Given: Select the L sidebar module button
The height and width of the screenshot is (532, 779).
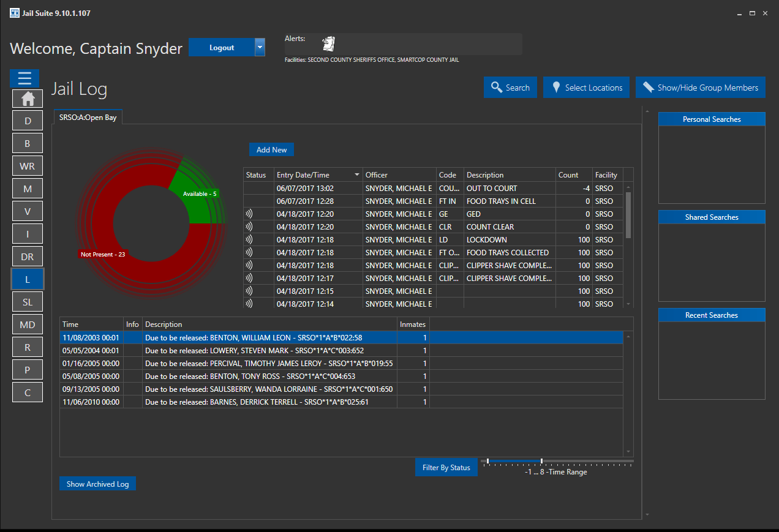Looking at the screenshot, I should [x=28, y=279].
